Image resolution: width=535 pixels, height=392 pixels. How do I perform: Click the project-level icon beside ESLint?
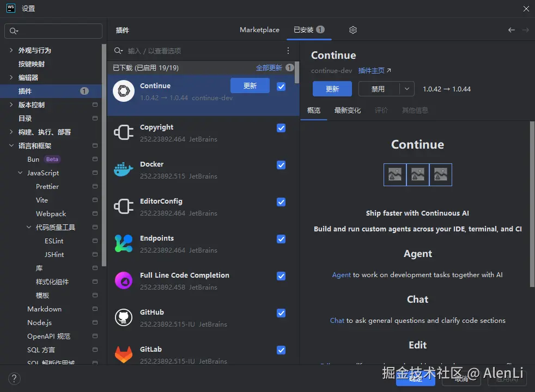click(x=95, y=241)
